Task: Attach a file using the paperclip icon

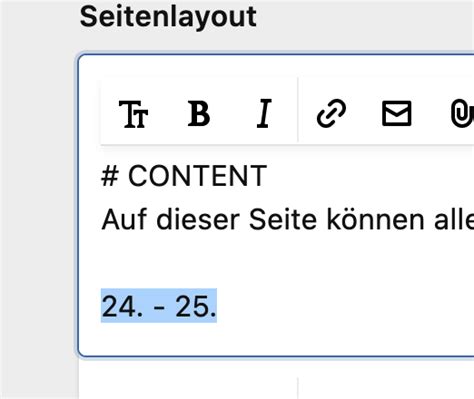Action: click(463, 114)
